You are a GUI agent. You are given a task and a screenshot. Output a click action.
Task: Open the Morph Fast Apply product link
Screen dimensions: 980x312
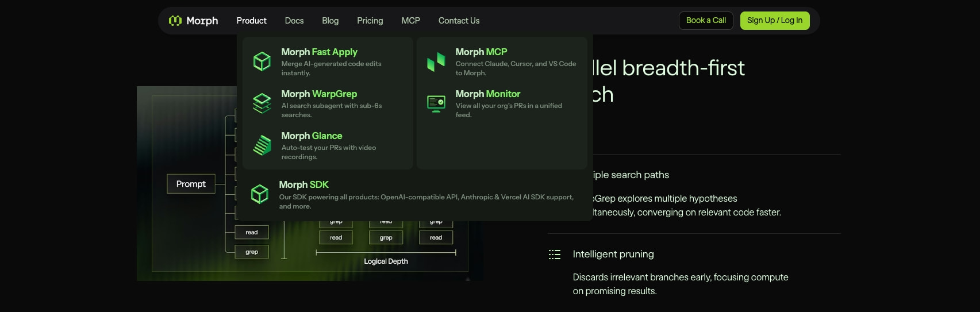pos(328,61)
